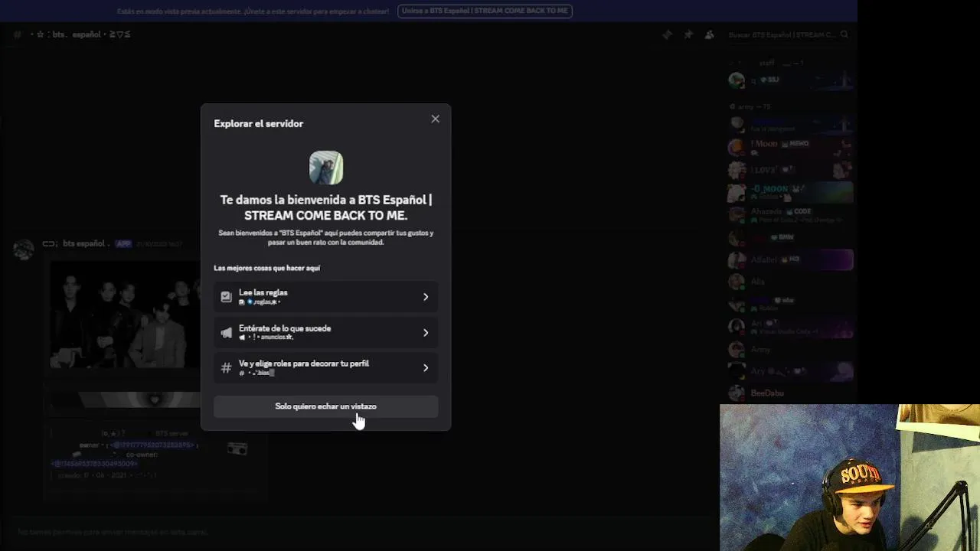Open pinned messages pin icon
Image resolution: width=980 pixels, height=551 pixels.
[x=688, y=34]
